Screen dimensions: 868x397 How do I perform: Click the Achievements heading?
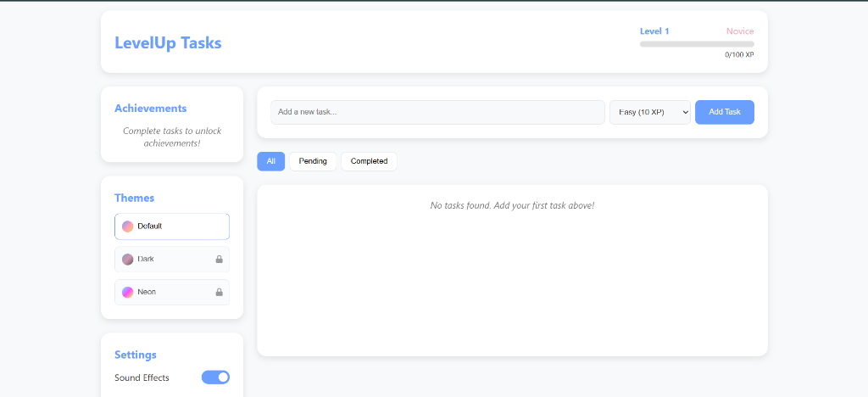click(151, 108)
